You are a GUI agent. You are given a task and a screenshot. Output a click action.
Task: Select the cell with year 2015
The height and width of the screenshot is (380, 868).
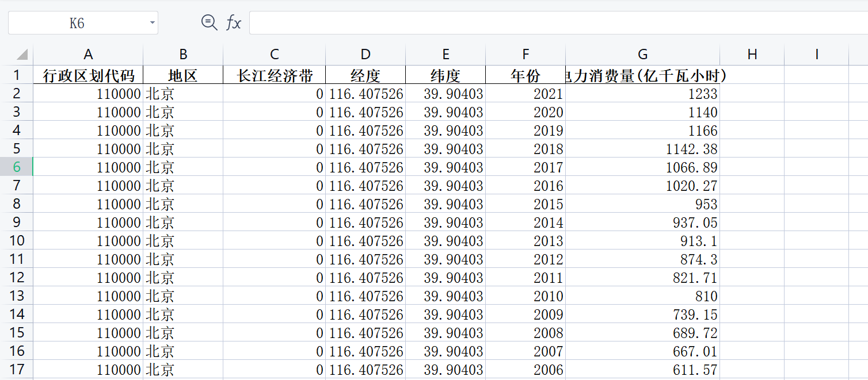526,204
